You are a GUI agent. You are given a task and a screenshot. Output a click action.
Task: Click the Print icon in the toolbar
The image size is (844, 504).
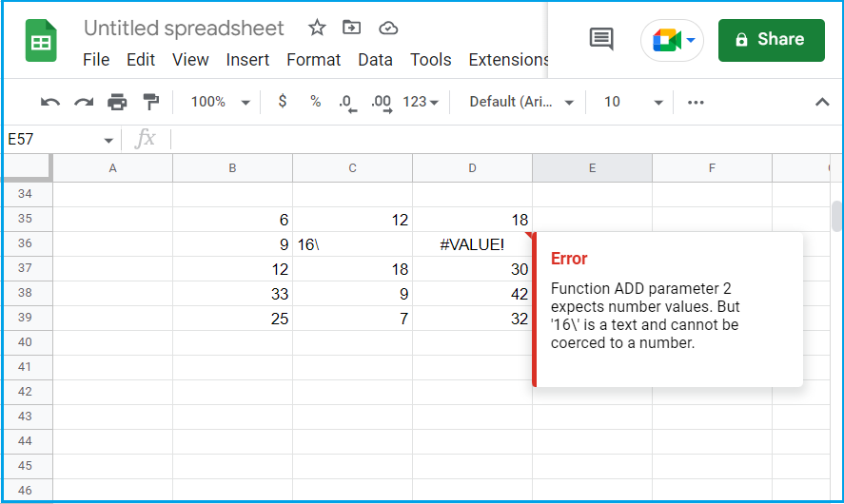coord(117,102)
